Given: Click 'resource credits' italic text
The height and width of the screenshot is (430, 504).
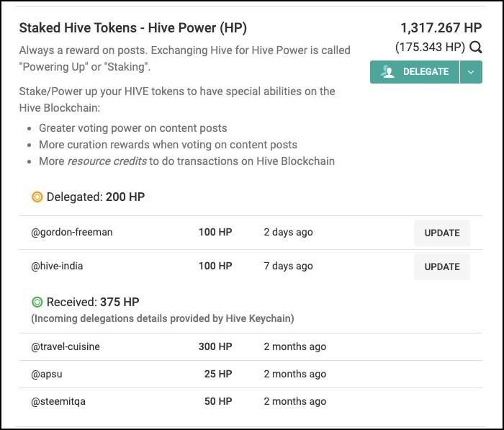Looking at the screenshot, I should (107, 161).
